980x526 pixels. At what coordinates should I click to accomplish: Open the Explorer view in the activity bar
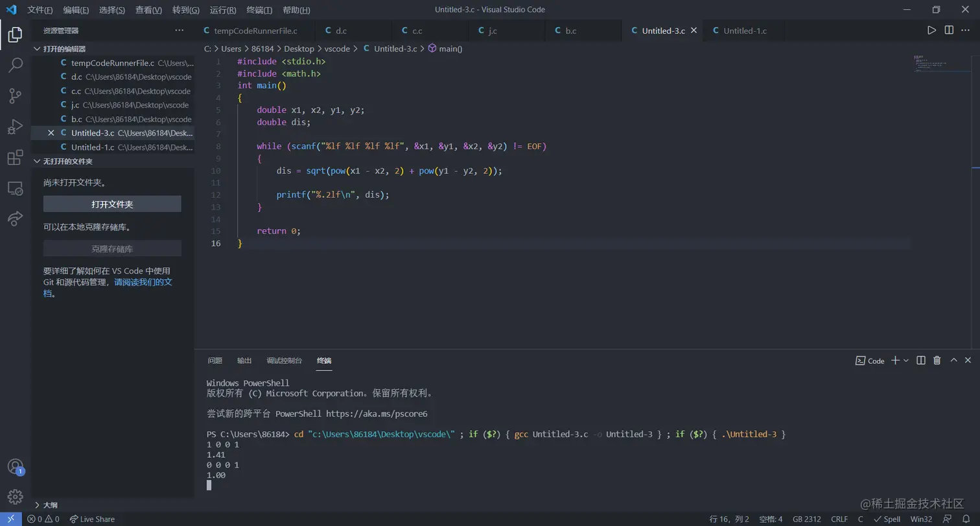[15, 34]
